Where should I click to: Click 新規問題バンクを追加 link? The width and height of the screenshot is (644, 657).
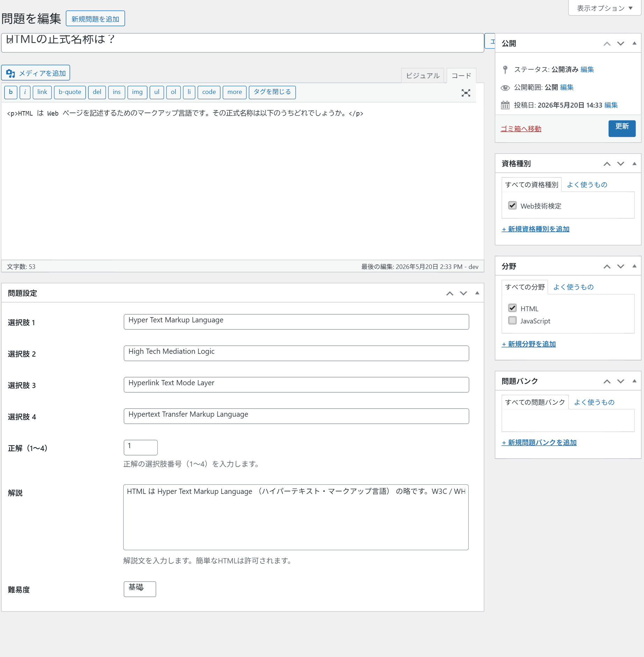pos(539,443)
